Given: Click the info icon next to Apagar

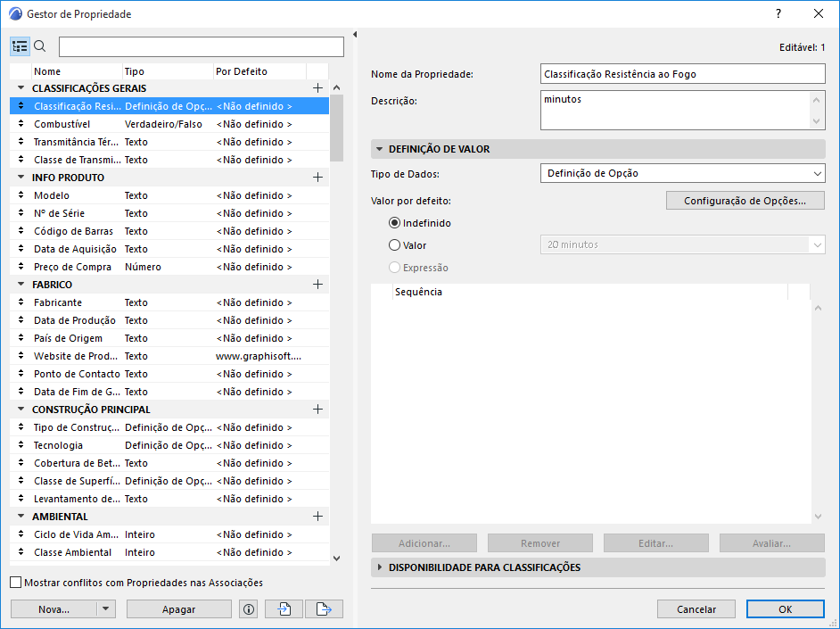Looking at the screenshot, I should point(249,609).
